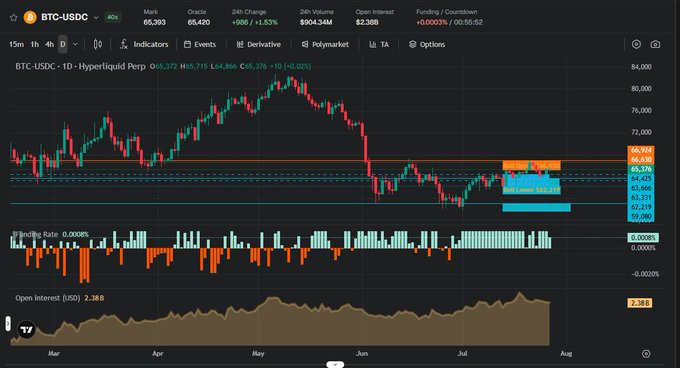
Task: Click the Funding Rate indicator label
Action: 36,234
